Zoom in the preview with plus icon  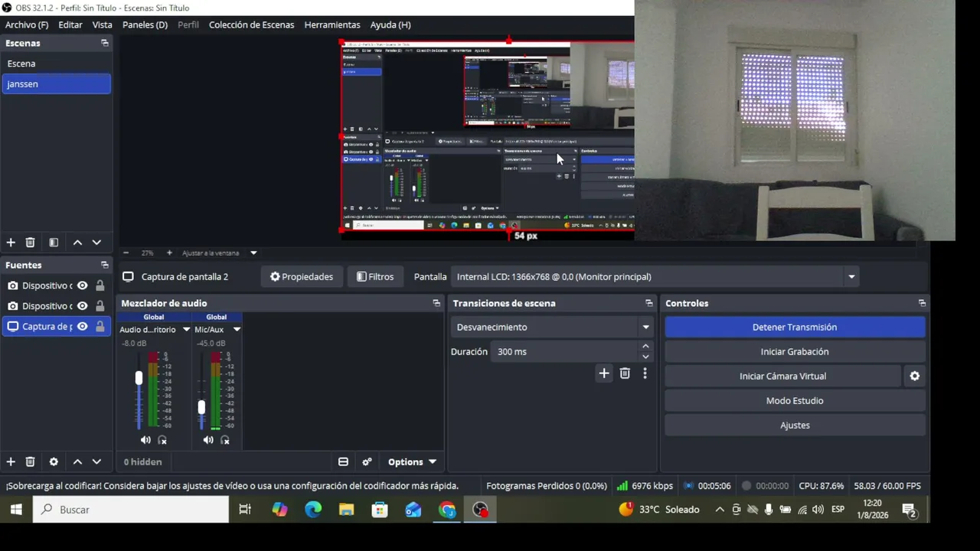[169, 253]
